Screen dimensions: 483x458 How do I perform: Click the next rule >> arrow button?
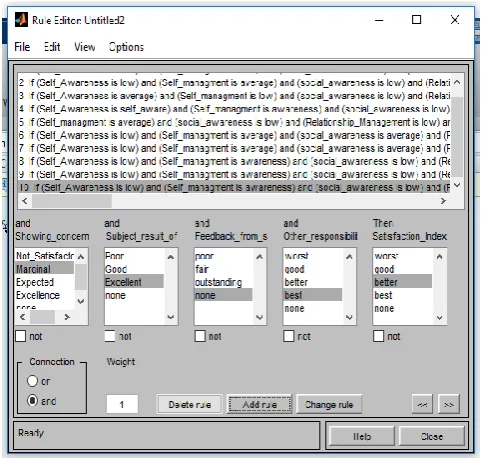point(449,404)
